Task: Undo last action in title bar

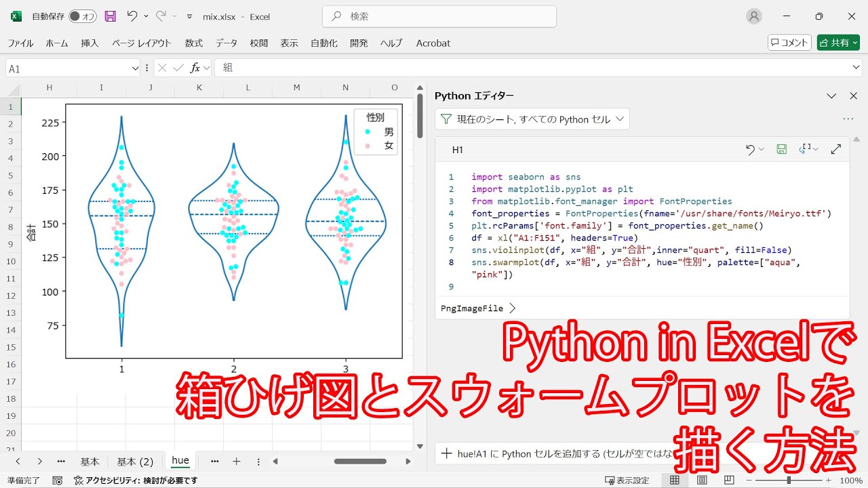Action: tap(132, 16)
